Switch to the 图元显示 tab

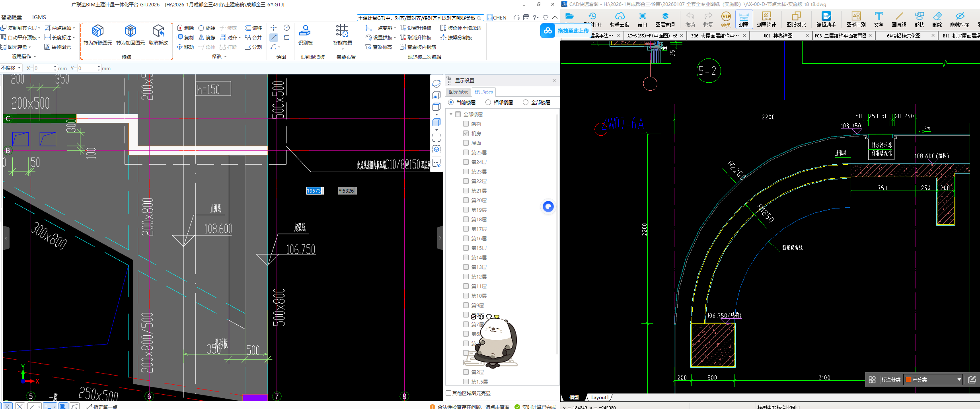click(x=458, y=92)
